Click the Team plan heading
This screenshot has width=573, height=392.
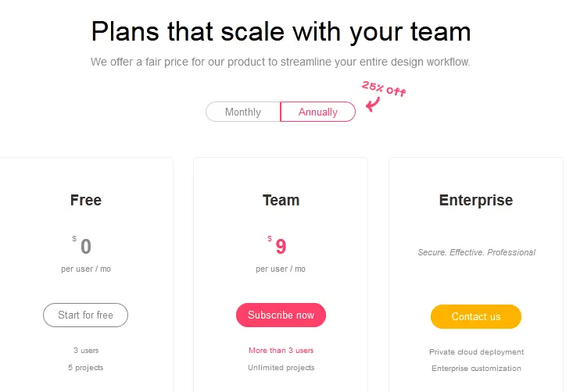[281, 200]
